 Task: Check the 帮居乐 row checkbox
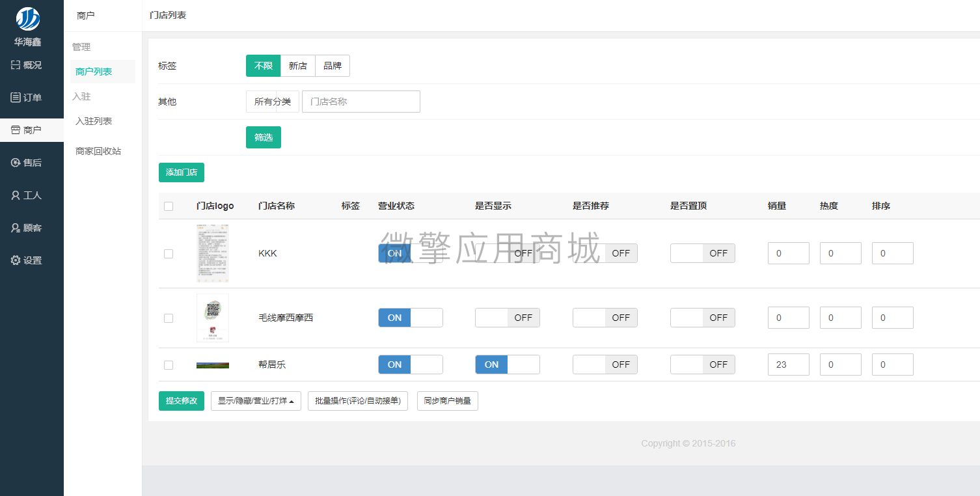click(169, 365)
